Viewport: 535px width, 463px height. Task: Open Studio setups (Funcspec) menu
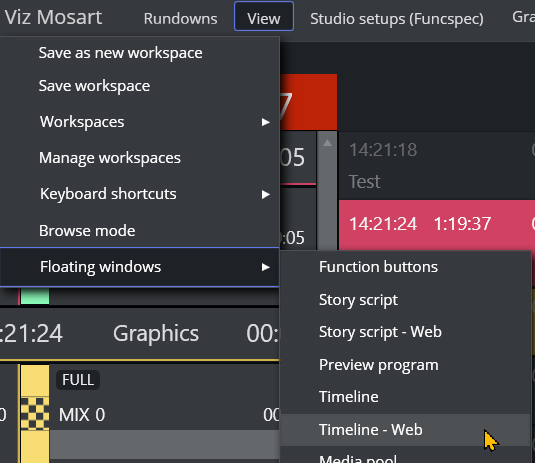tap(397, 19)
